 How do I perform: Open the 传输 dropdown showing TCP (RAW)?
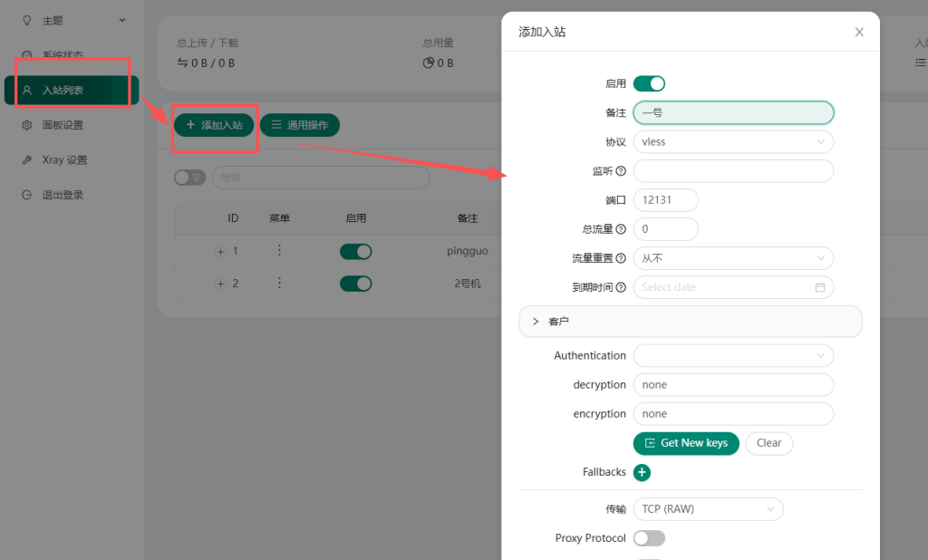(x=708, y=508)
